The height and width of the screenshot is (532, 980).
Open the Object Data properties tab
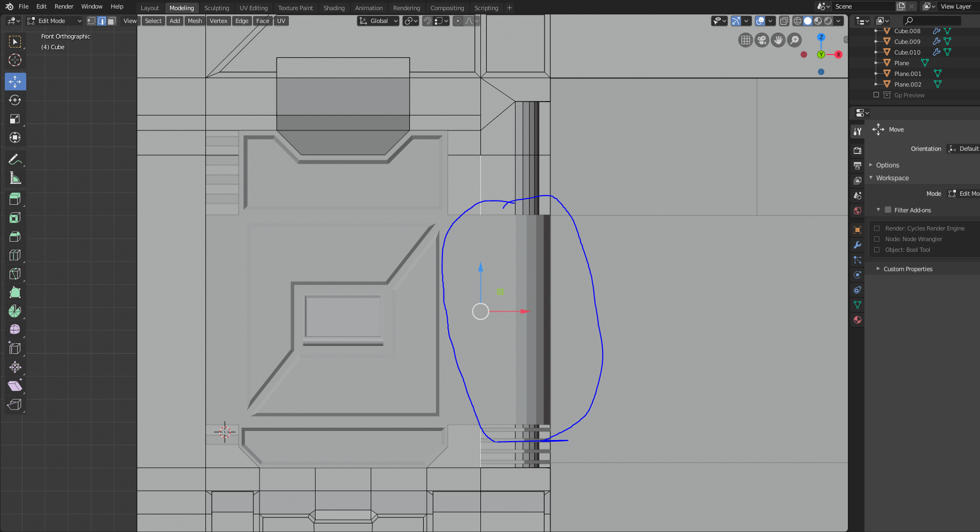[857, 305]
